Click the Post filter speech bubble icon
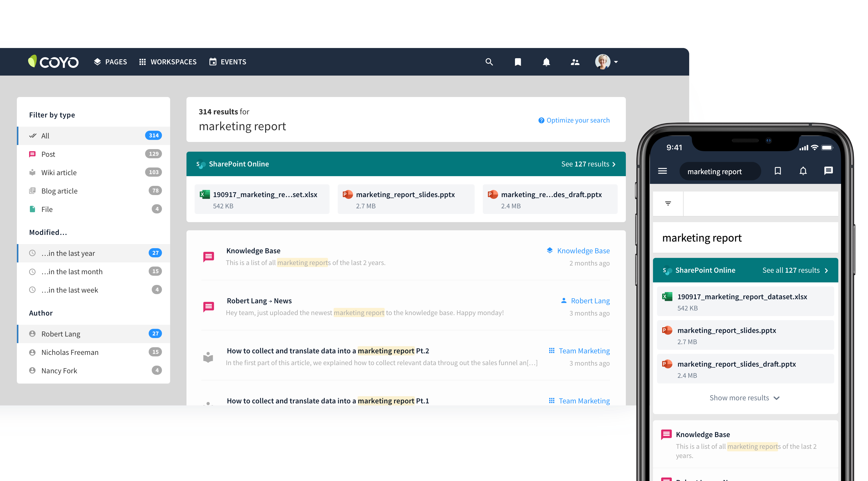This screenshot has width=868, height=481. (x=32, y=154)
